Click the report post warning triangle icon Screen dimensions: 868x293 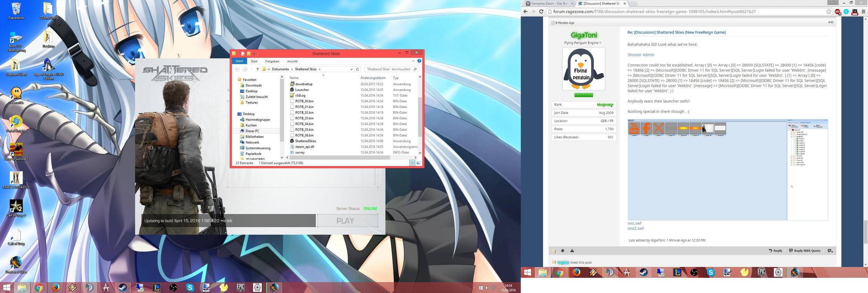click(x=572, y=251)
